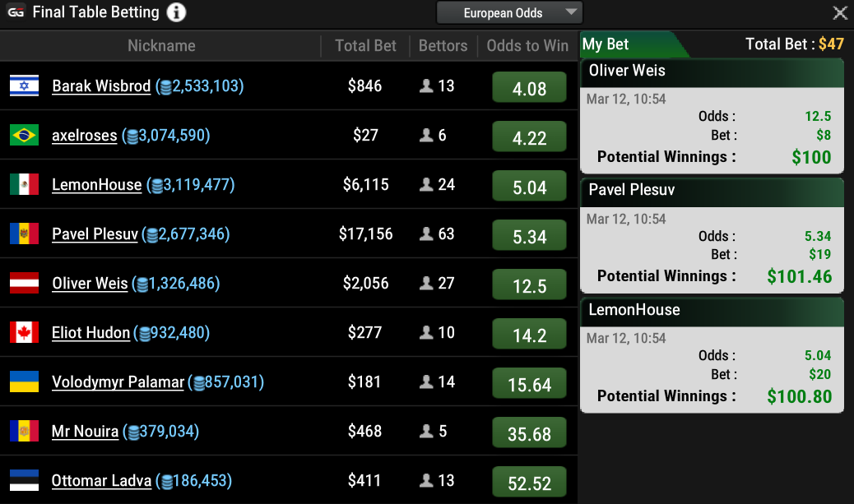Bet on Barak Wisbrod at 4.08 odds
The width and height of the screenshot is (854, 504).
click(529, 88)
